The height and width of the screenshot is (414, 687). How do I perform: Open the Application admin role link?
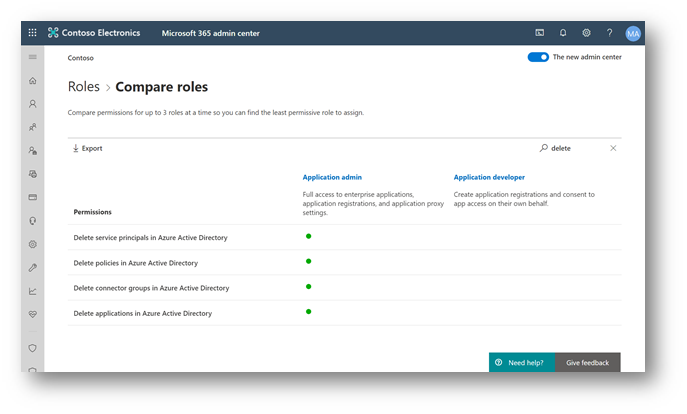point(332,177)
